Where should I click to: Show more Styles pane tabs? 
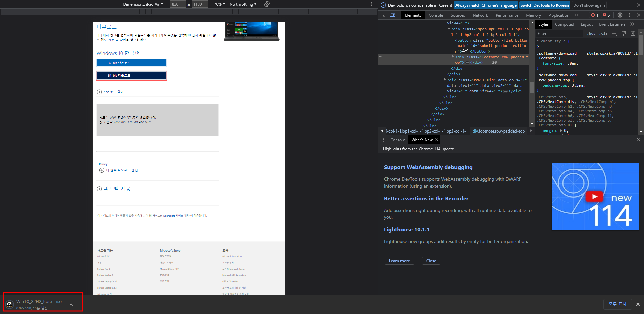coord(632,24)
